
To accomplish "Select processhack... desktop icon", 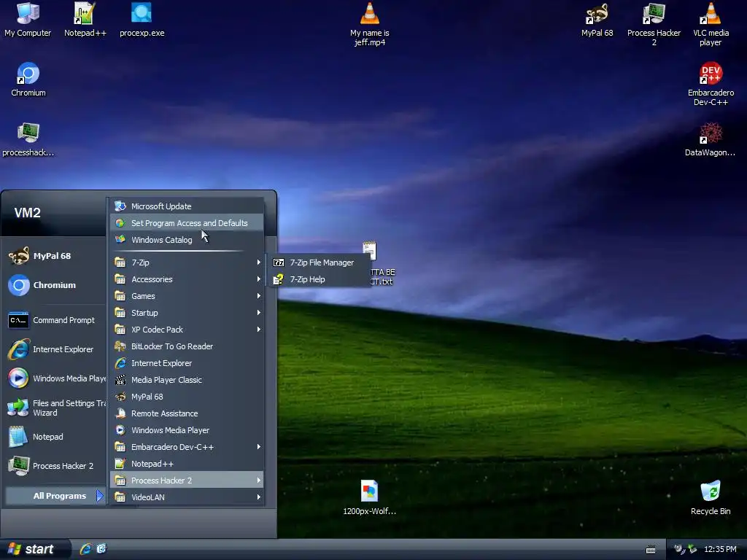I will [28, 139].
